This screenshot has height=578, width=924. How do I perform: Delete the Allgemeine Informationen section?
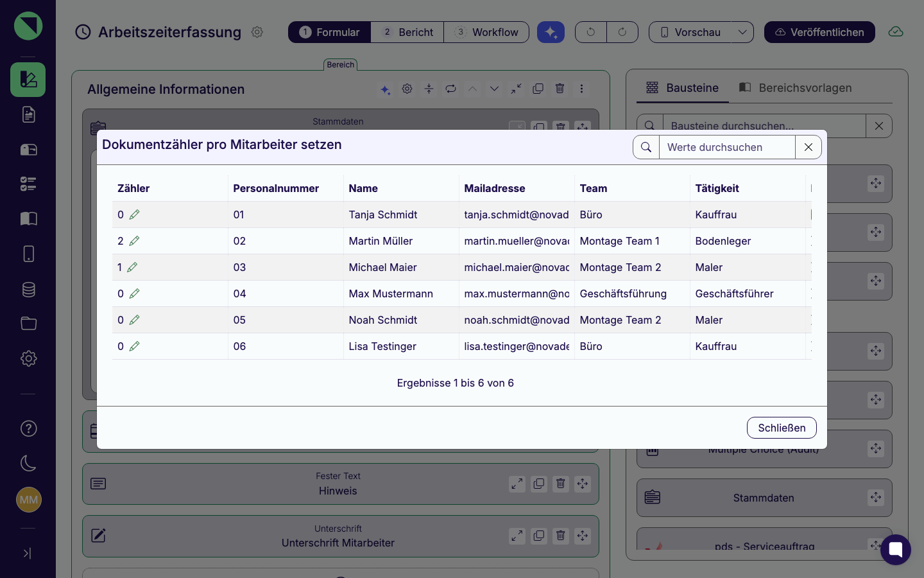(x=560, y=89)
